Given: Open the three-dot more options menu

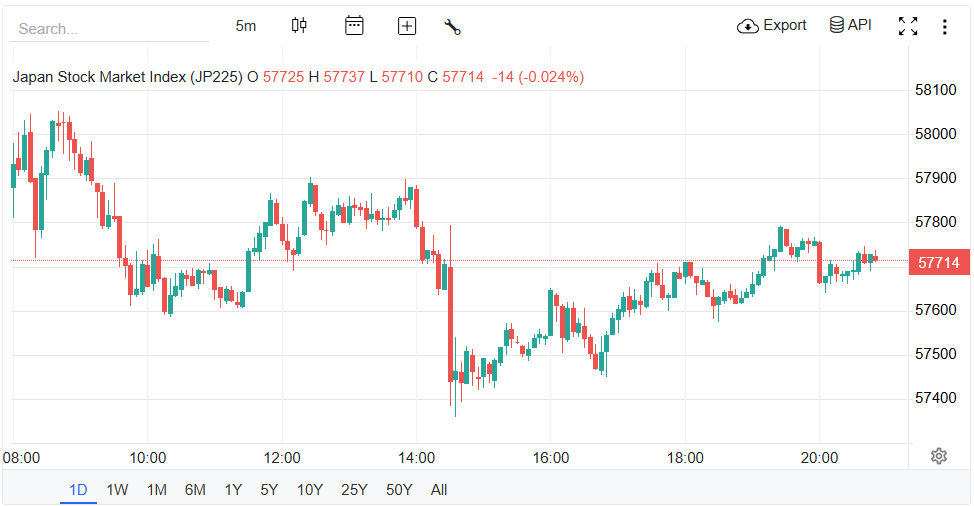Looking at the screenshot, I should [x=944, y=27].
